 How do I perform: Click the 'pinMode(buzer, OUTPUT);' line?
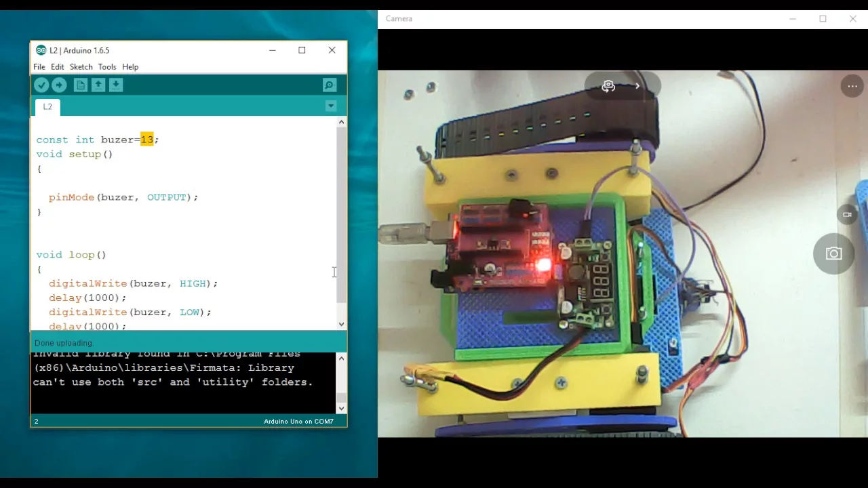coord(123,197)
